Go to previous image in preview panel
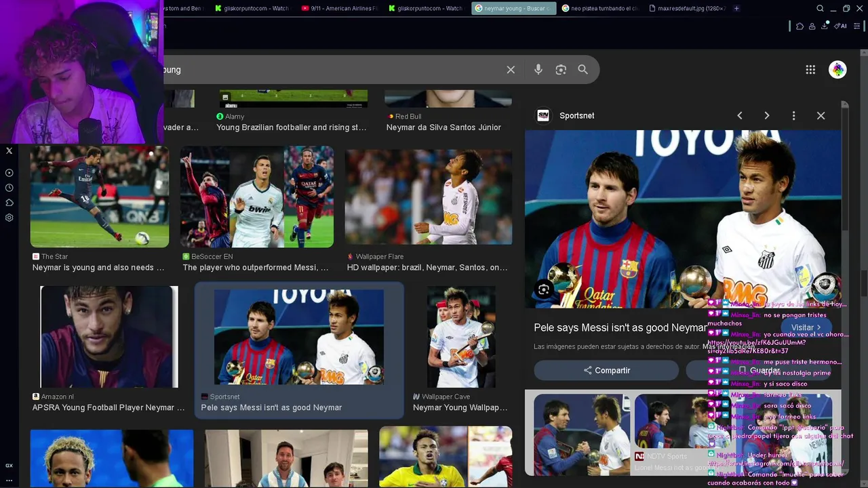This screenshot has height=488, width=868. [x=740, y=116]
